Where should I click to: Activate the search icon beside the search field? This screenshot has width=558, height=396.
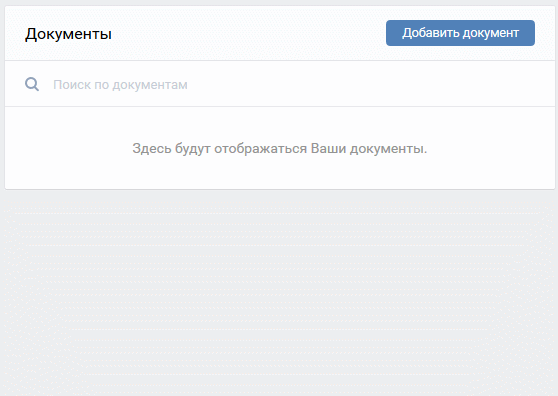[32, 84]
